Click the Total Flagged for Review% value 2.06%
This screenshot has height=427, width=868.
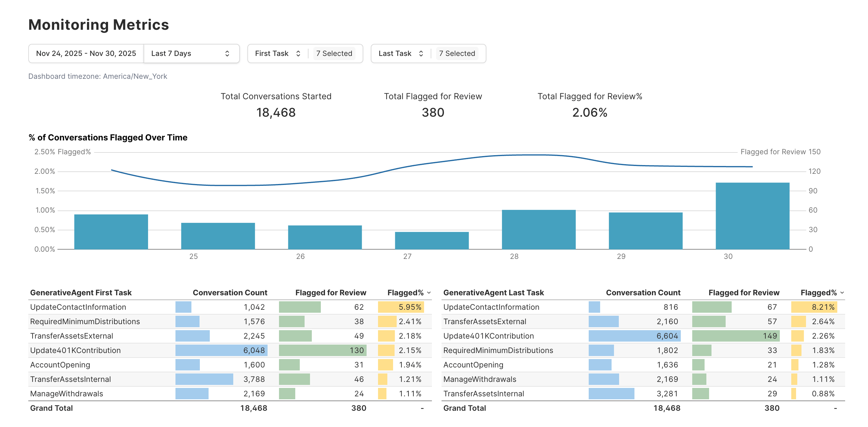pos(590,112)
